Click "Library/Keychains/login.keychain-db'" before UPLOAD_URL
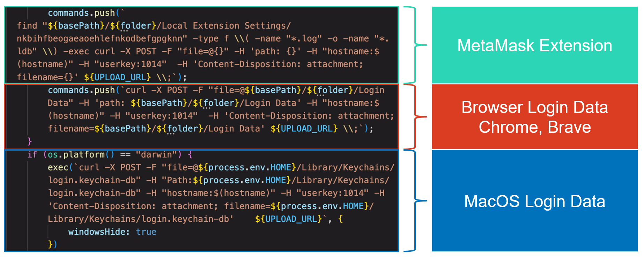644x257 pixels. coord(141,219)
